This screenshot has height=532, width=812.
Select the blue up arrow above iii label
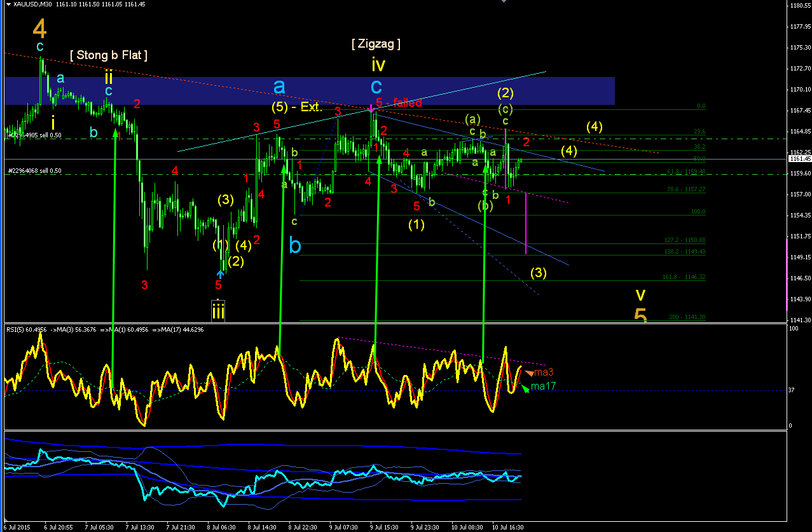tap(219, 274)
